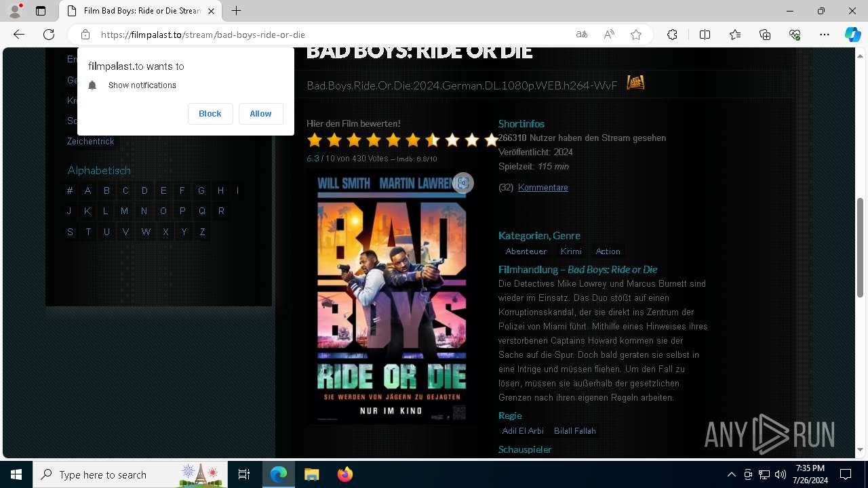Activate Read aloud icon
This screenshot has height=488, width=868.
click(x=609, y=35)
